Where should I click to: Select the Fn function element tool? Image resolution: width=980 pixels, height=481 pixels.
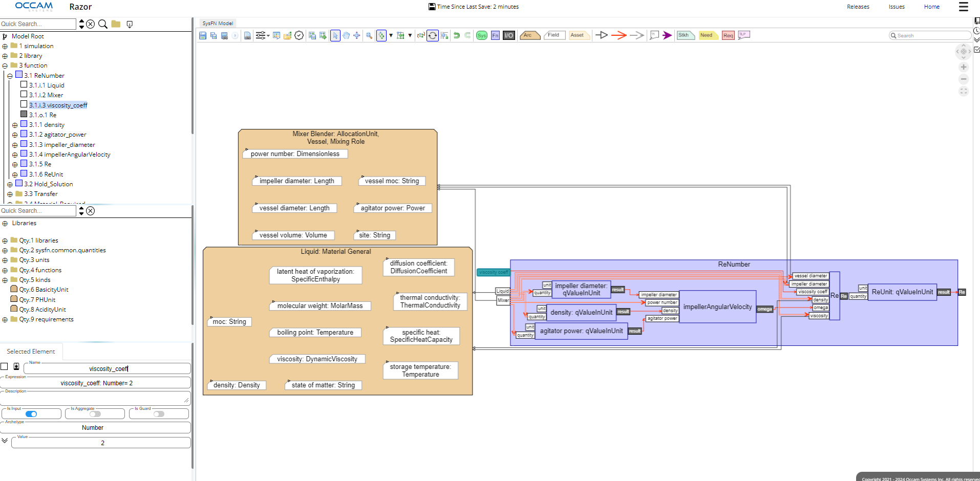click(495, 35)
